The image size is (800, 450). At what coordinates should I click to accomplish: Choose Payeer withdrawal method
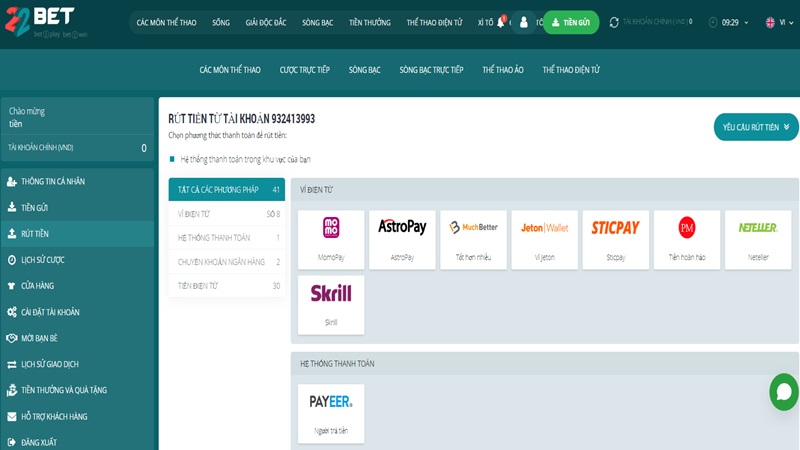[x=331, y=413]
